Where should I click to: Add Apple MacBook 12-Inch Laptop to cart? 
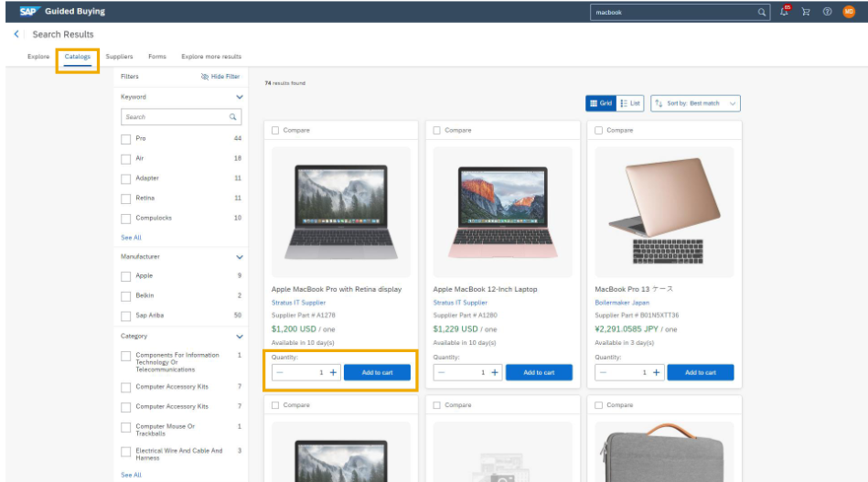coord(539,372)
